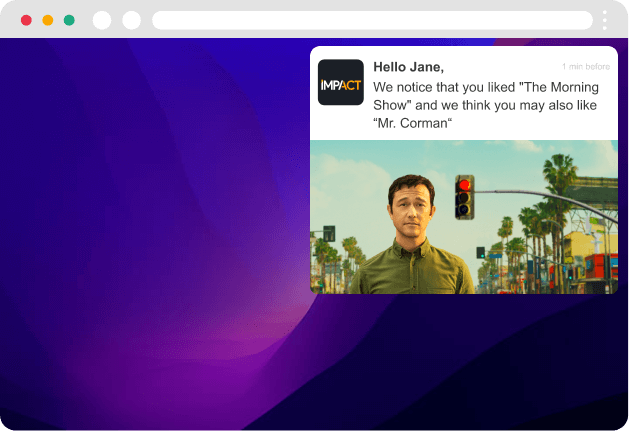The image size is (629, 431).
Task: Click the "The Morning Show" recommendation text
Action: pyautogui.click(x=486, y=105)
